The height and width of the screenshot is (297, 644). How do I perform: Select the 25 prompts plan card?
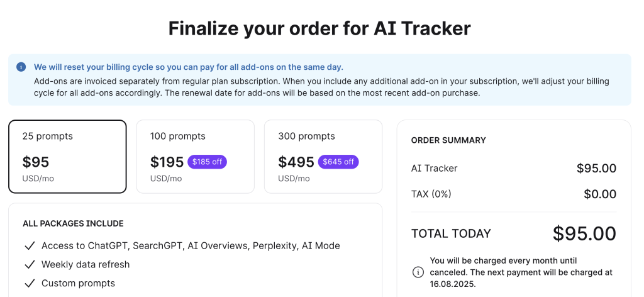pos(67,156)
